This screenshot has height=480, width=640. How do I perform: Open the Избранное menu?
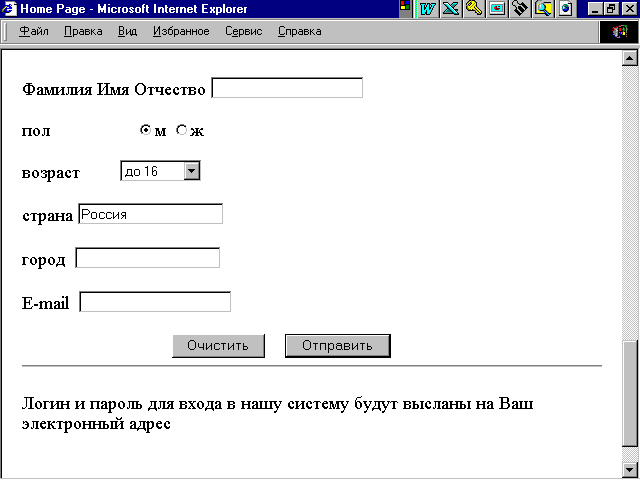tap(181, 31)
